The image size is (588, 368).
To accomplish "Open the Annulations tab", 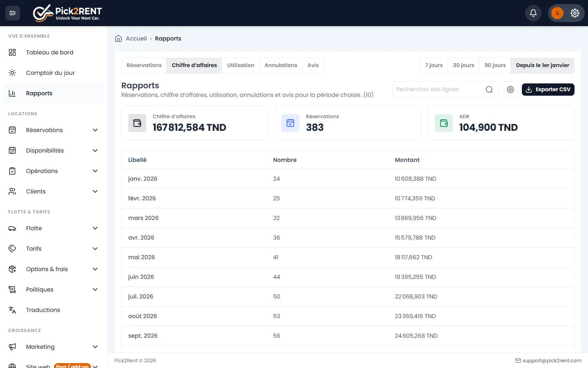I will (x=281, y=65).
